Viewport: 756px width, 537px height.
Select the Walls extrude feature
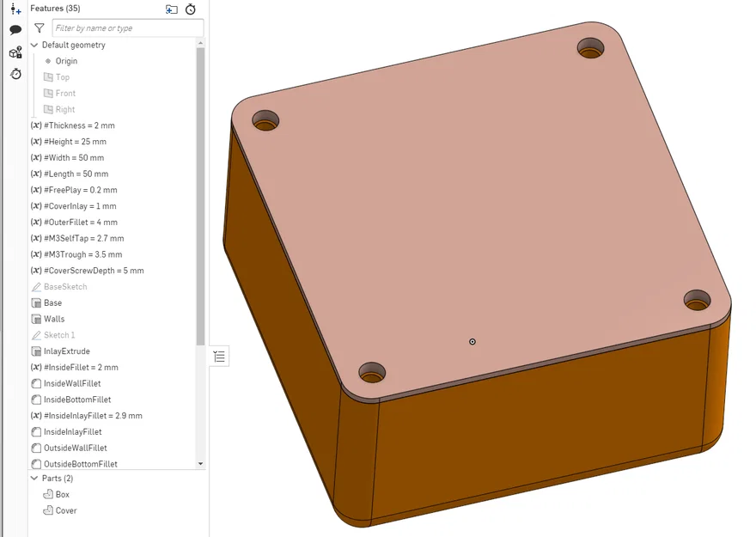(x=48, y=319)
